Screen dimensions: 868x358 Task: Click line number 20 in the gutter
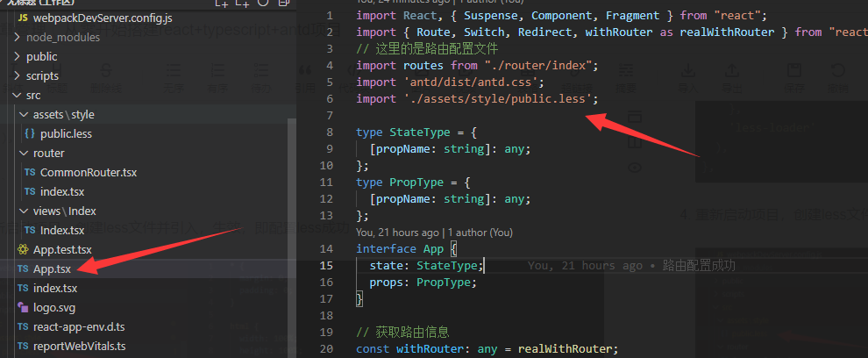(x=327, y=348)
